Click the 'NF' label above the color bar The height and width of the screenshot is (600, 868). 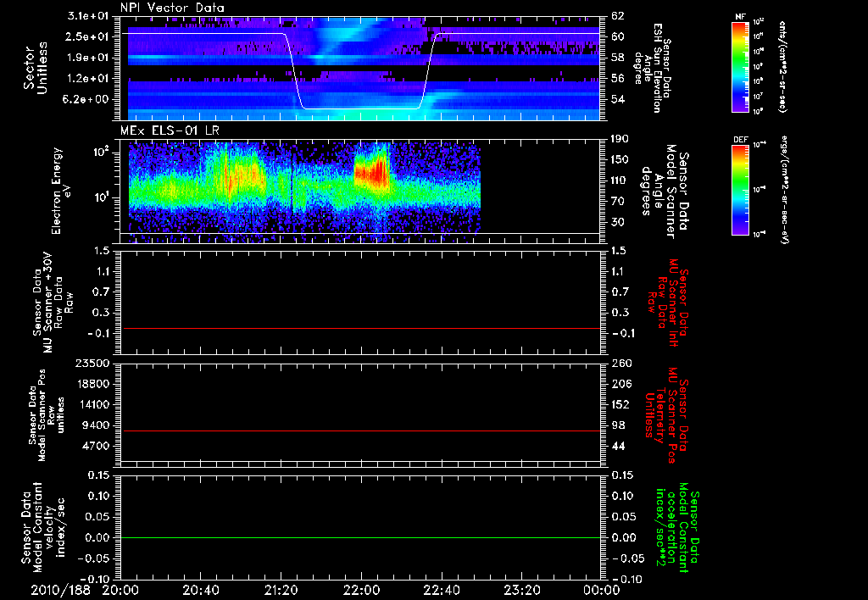coord(740,17)
